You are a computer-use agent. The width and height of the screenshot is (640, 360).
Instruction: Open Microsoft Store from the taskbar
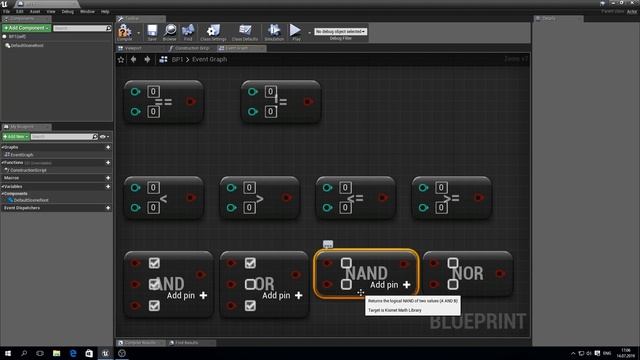pos(89,353)
